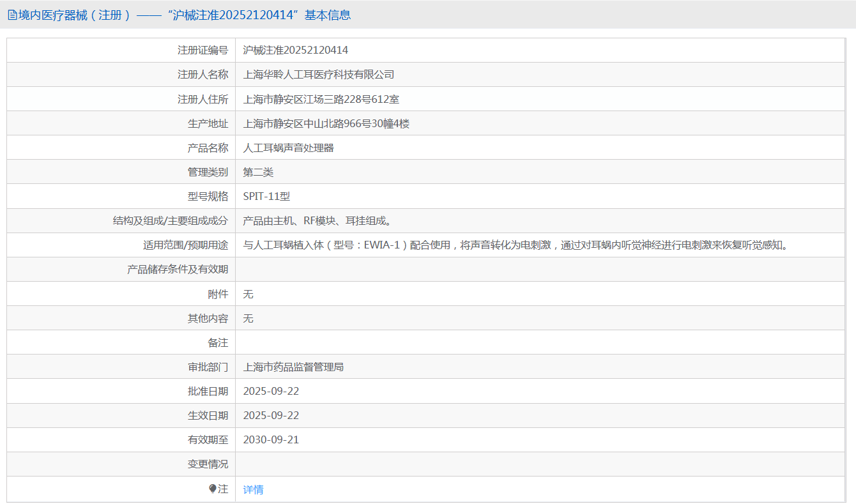Click the expiry date 2030-09-21
The image size is (856, 504).
tap(271, 439)
